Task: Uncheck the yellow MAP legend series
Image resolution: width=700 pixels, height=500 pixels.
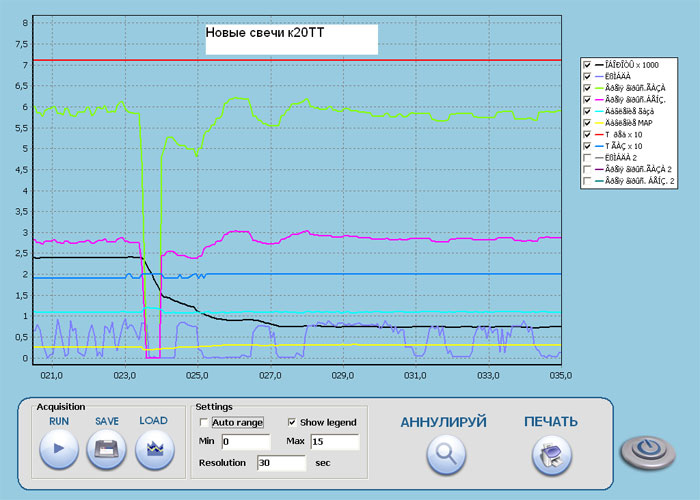Action: (588, 123)
